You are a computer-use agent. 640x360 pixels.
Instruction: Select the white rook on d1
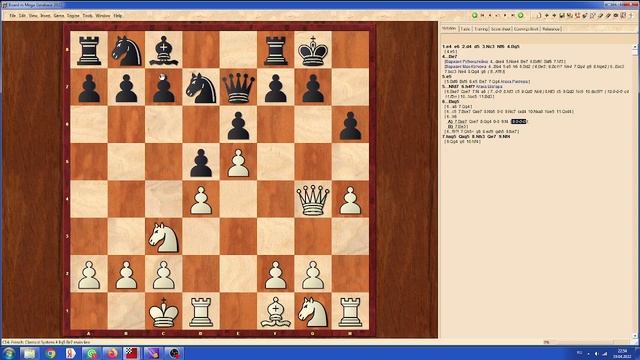(201, 311)
